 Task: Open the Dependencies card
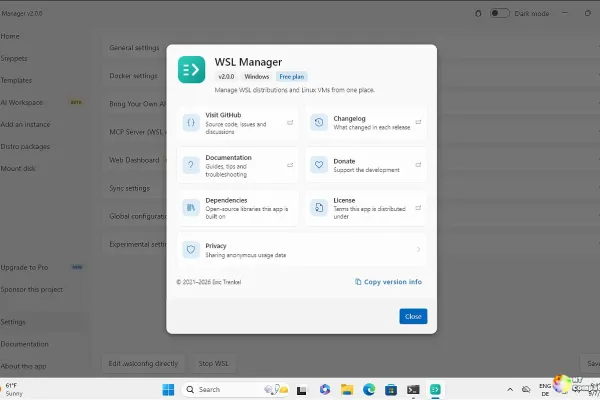coord(238,208)
